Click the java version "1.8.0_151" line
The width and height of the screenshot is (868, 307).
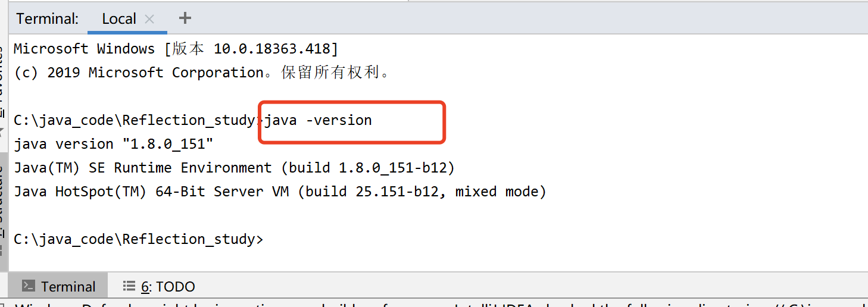point(114,144)
